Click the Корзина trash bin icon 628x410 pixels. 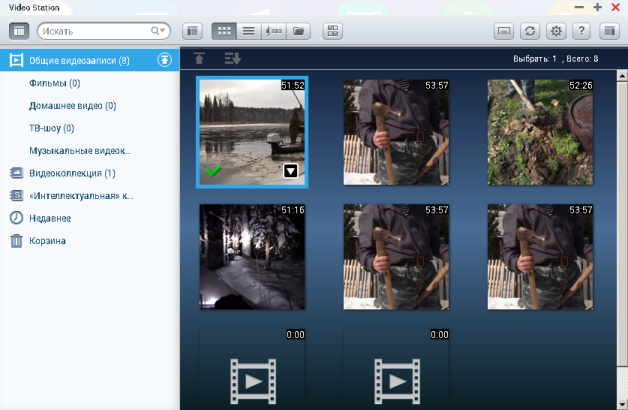pos(16,241)
